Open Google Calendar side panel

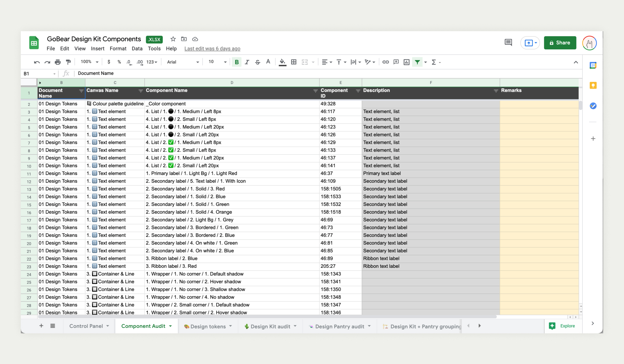(x=593, y=65)
